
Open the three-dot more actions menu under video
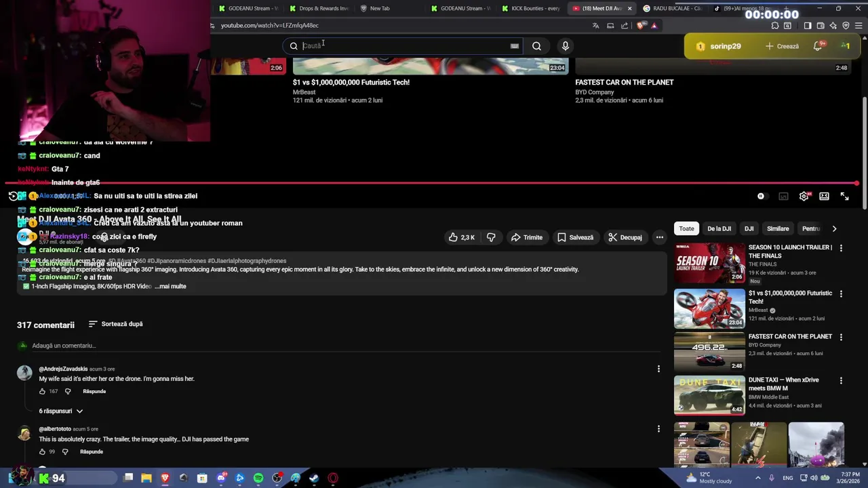(x=659, y=237)
